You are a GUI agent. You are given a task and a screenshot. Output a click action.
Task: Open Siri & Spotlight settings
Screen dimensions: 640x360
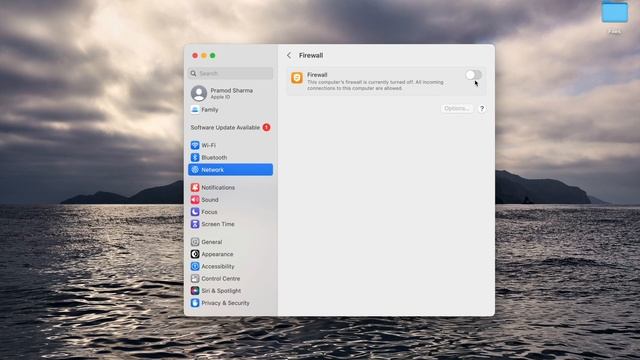231,291
